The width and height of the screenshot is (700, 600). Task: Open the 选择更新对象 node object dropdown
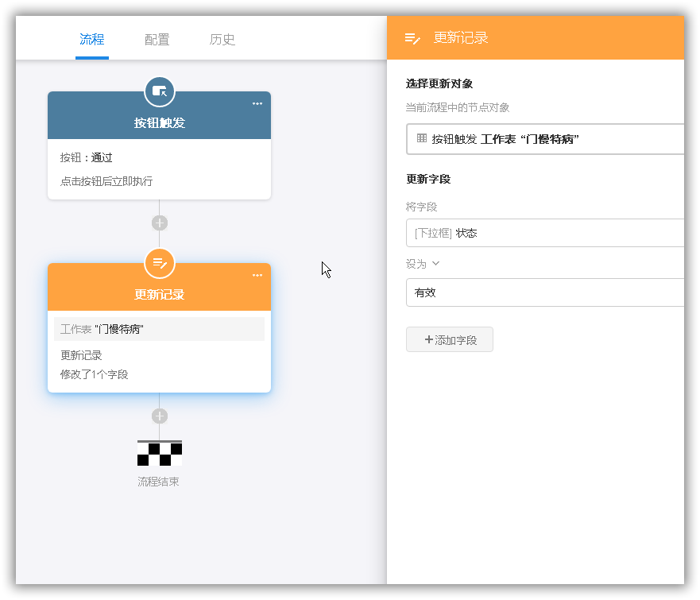pyautogui.click(x=548, y=139)
